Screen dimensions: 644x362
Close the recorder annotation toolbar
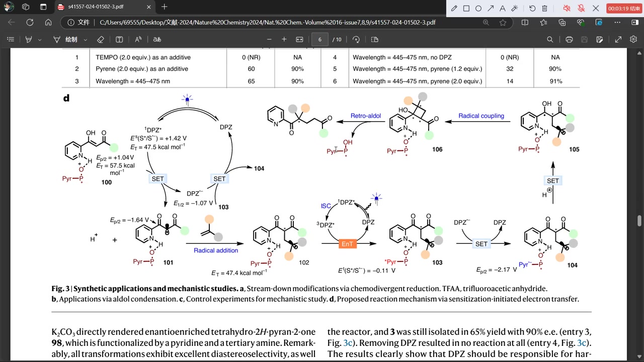[596, 9]
